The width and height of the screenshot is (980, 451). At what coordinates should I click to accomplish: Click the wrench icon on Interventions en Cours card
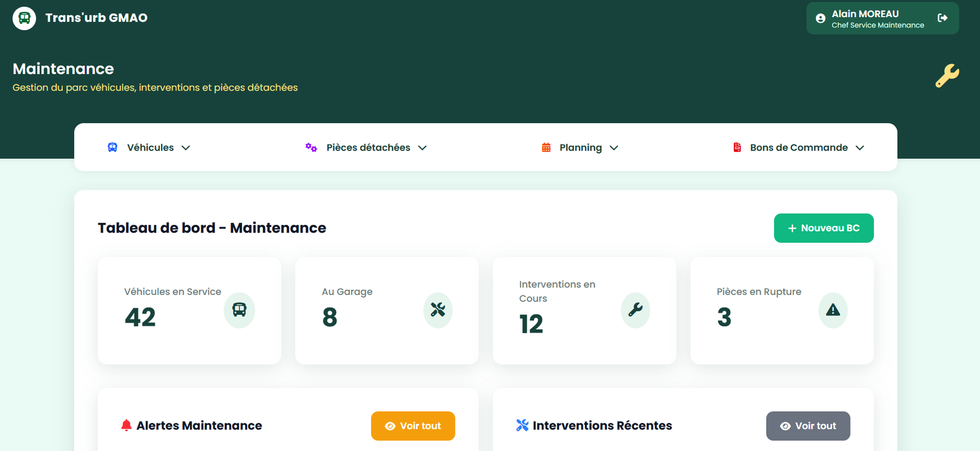[635, 310]
